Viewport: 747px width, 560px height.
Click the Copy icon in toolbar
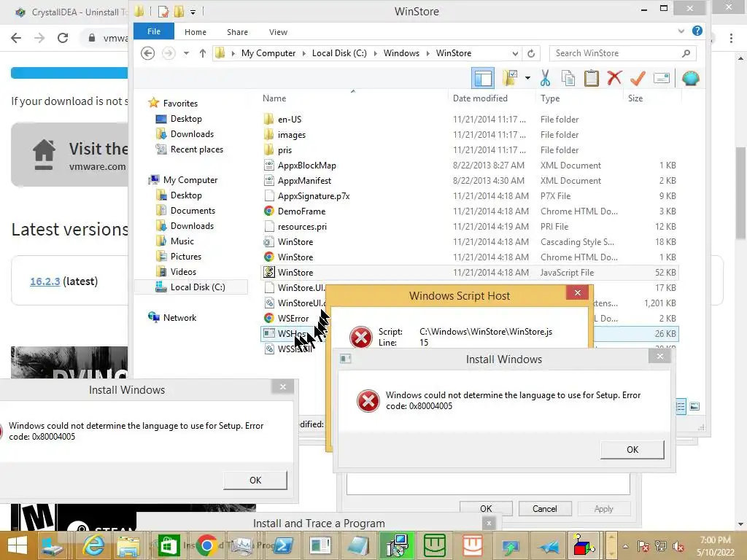pyautogui.click(x=568, y=78)
